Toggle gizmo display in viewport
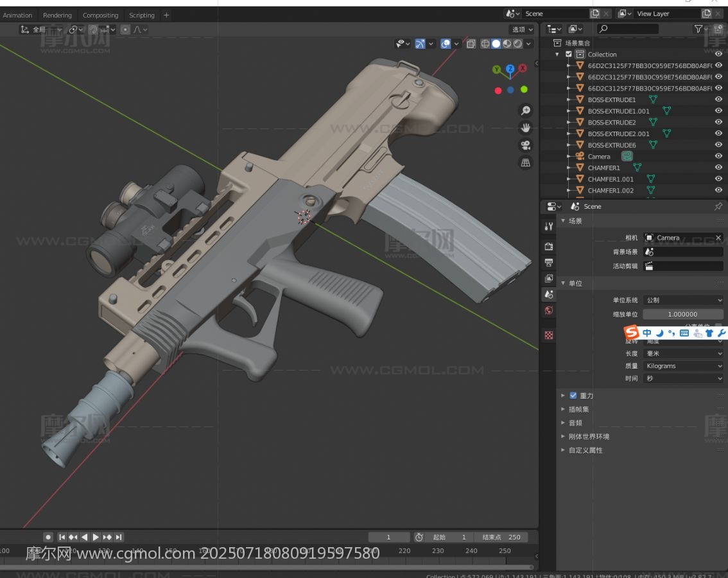 [x=420, y=44]
